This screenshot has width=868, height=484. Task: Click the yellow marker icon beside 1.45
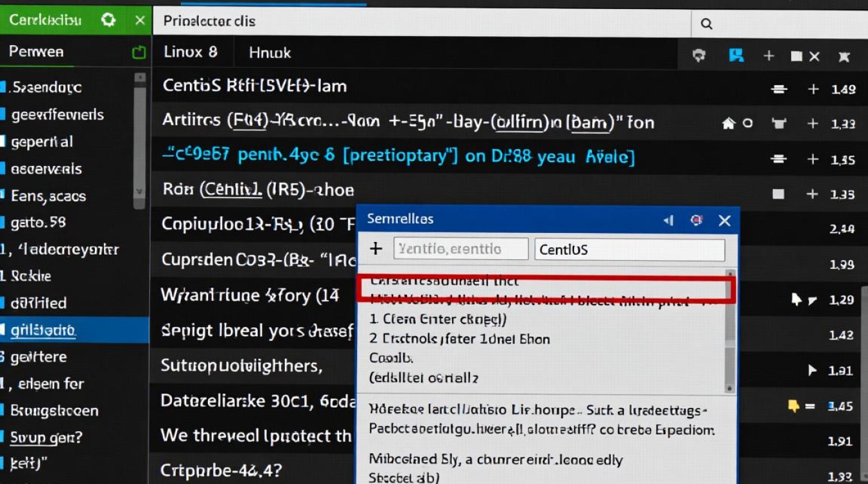794,406
